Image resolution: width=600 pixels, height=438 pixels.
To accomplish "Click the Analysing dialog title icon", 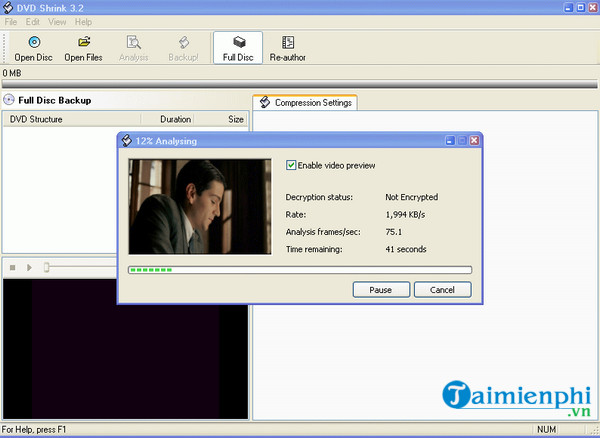I will [x=127, y=140].
